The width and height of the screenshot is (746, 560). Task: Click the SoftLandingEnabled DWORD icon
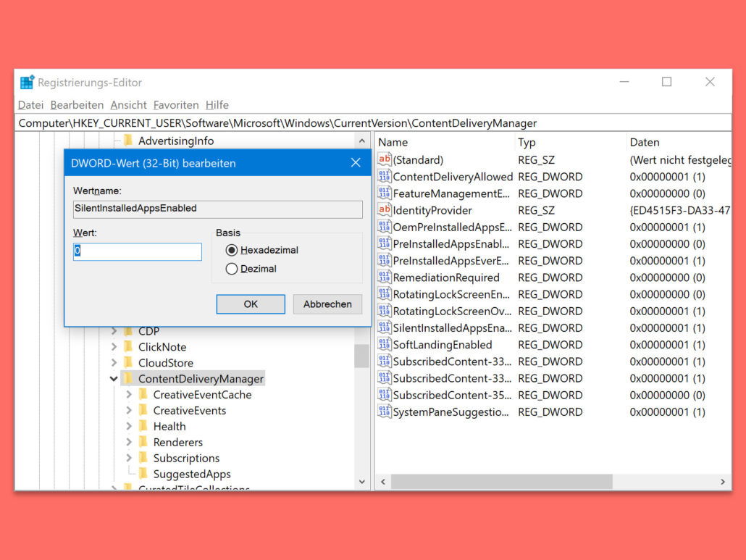click(x=385, y=344)
